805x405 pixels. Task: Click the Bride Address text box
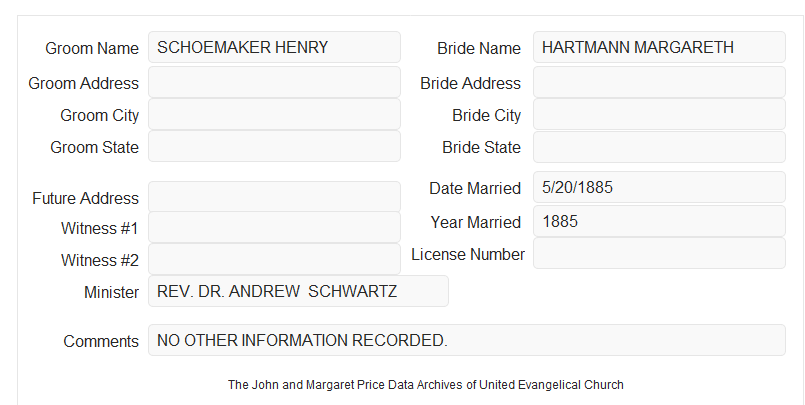[659, 82]
